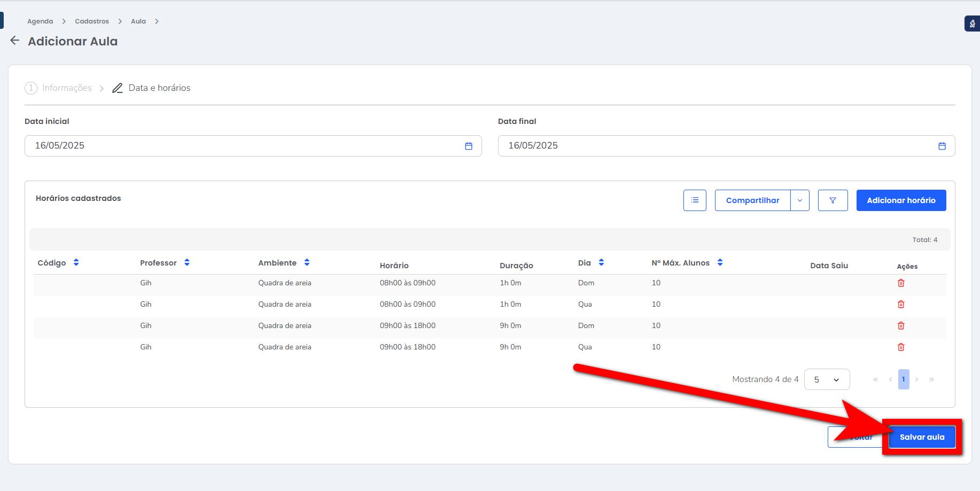
Task: Delete the Dom 09h00 às 18h00 schedule
Action: click(x=901, y=326)
